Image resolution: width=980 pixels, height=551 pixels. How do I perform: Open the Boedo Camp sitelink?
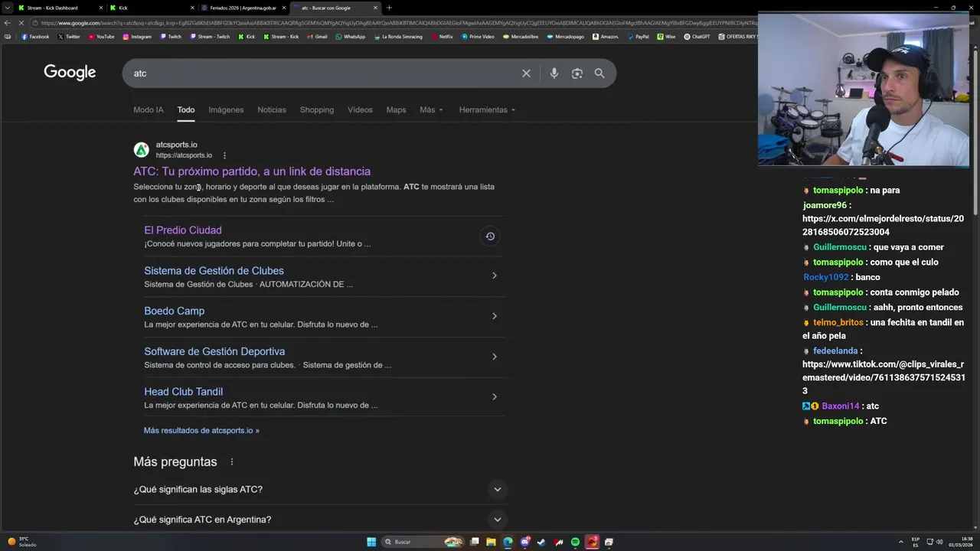coord(175,311)
